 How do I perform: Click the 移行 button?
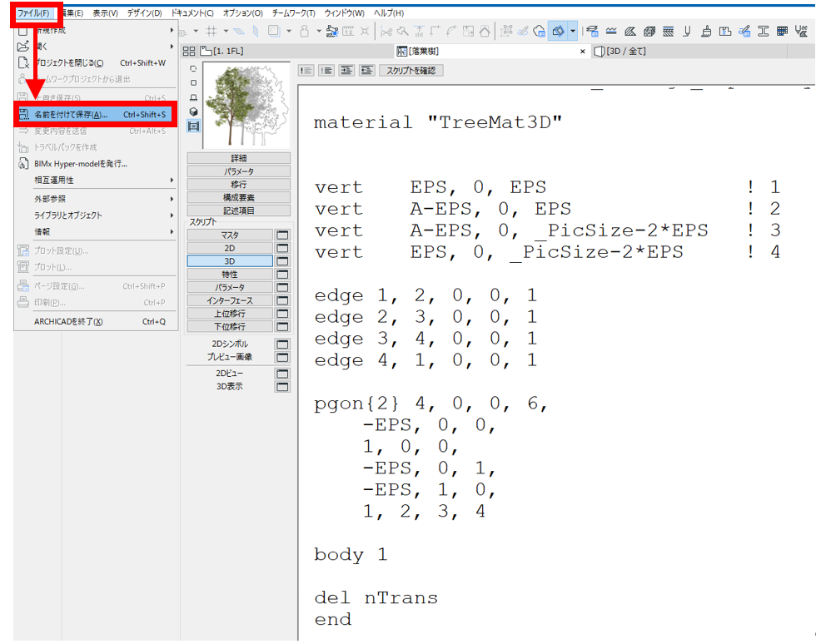tap(238, 185)
